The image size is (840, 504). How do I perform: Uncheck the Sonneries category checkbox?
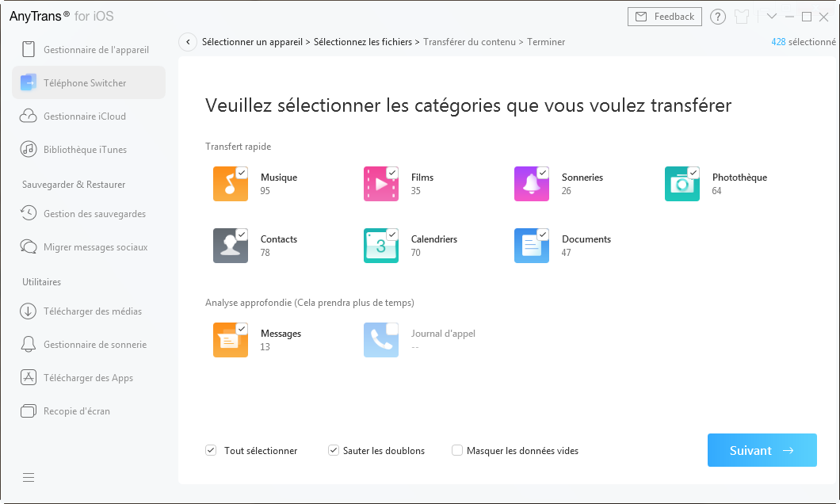coord(543,173)
